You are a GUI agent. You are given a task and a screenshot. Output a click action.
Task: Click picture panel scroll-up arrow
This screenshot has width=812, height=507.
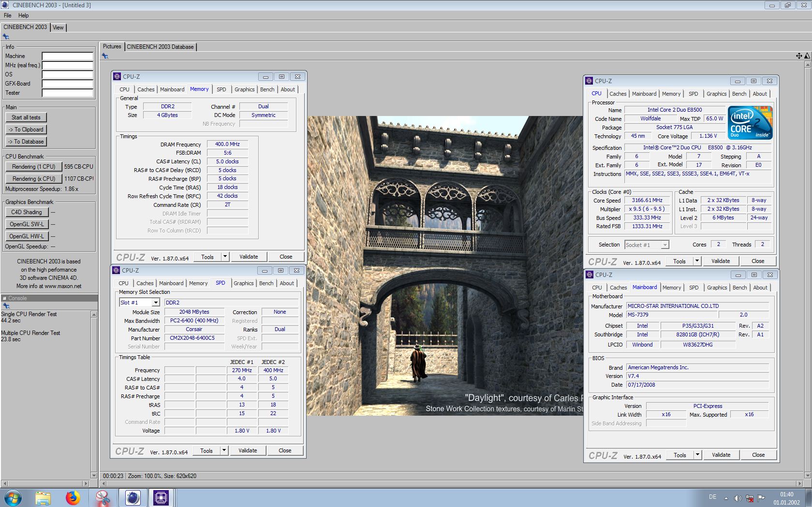(x=807, y=64)
